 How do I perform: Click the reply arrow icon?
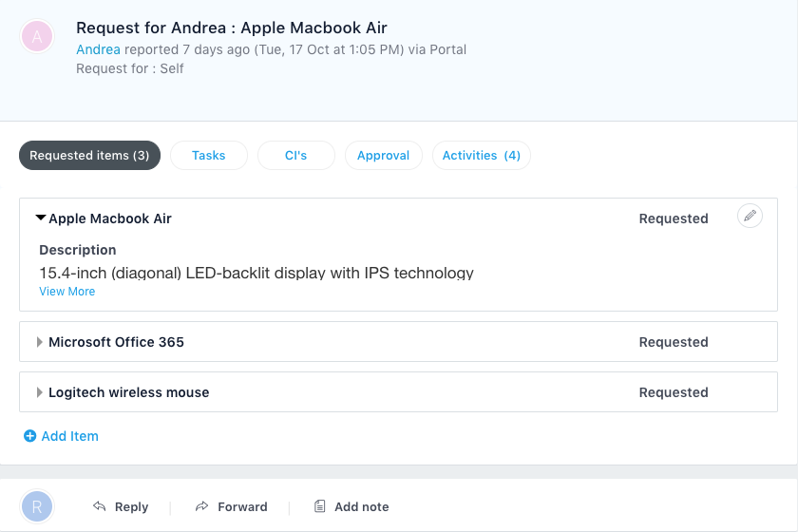pyautogui.click(x=99, y=506)
